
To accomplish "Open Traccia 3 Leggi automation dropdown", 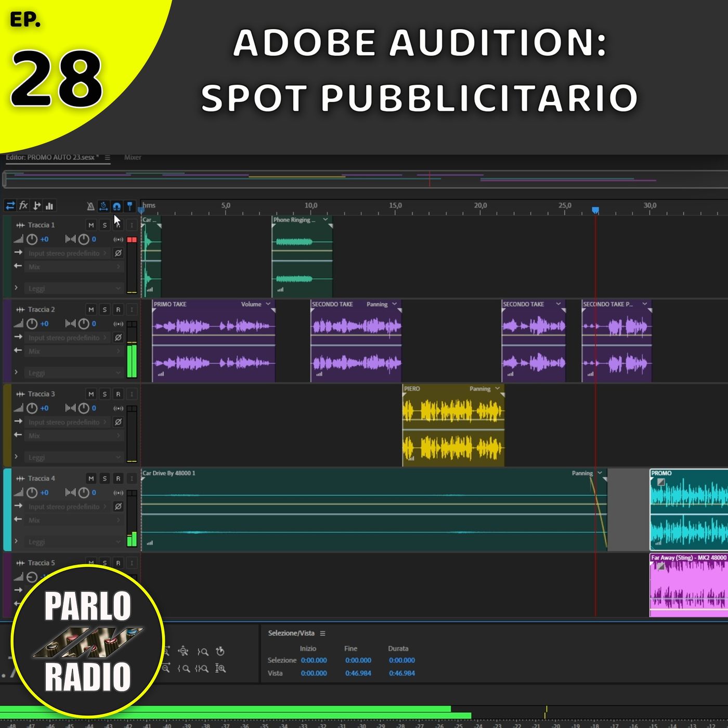I will click(74, 458).
